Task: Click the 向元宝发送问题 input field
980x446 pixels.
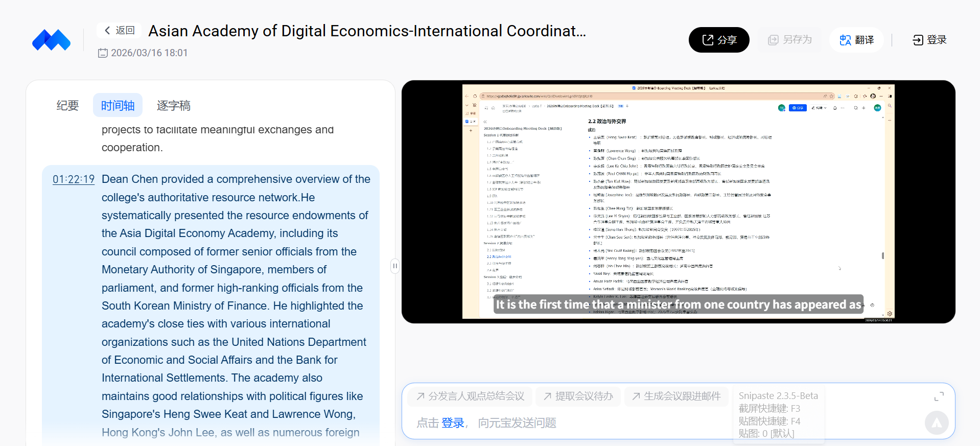Action: (517, 423)
